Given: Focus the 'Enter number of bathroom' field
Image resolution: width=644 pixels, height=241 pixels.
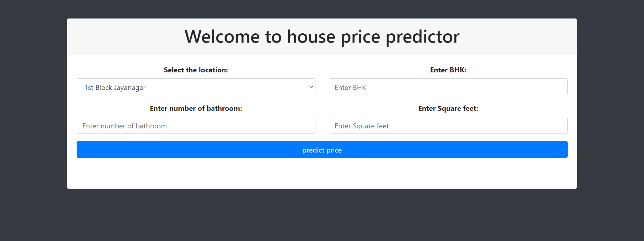Looking at the screenshot, I should tap(196, 125).
